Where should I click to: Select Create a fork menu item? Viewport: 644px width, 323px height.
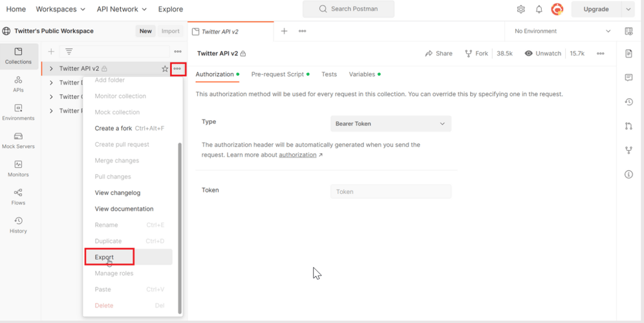pos(129,128)
